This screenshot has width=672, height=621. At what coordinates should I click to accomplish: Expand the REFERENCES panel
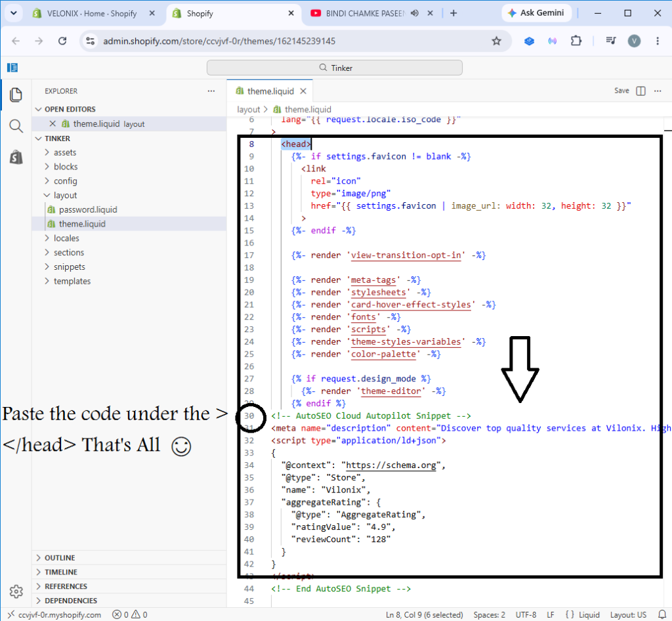[x=66, y=586]
